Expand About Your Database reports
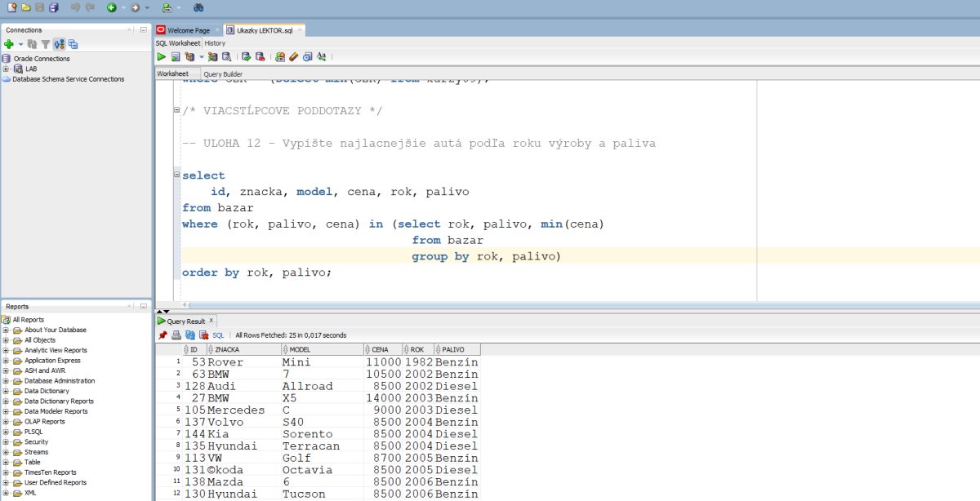Viewport: 980px width, 501px height. (x=6, y=330)
